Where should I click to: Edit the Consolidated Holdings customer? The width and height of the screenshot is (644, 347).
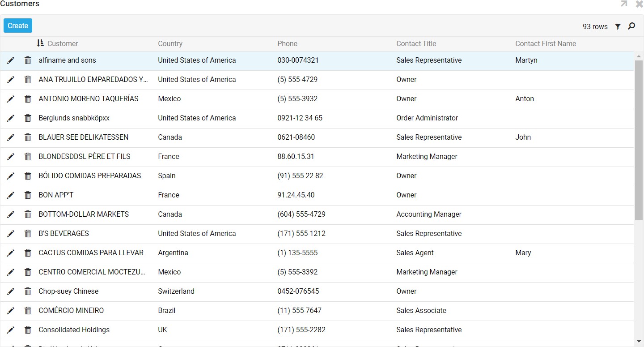11,330
